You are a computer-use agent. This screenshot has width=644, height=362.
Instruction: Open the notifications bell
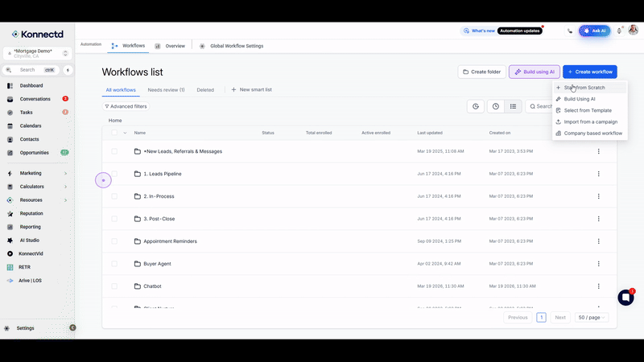[619, 31]
